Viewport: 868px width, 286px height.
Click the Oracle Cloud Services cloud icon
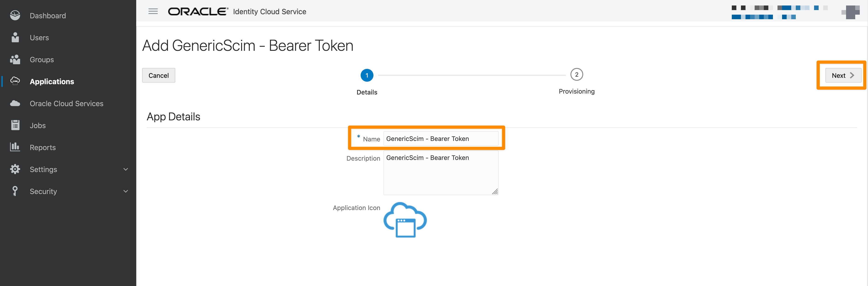coord(15,103)
